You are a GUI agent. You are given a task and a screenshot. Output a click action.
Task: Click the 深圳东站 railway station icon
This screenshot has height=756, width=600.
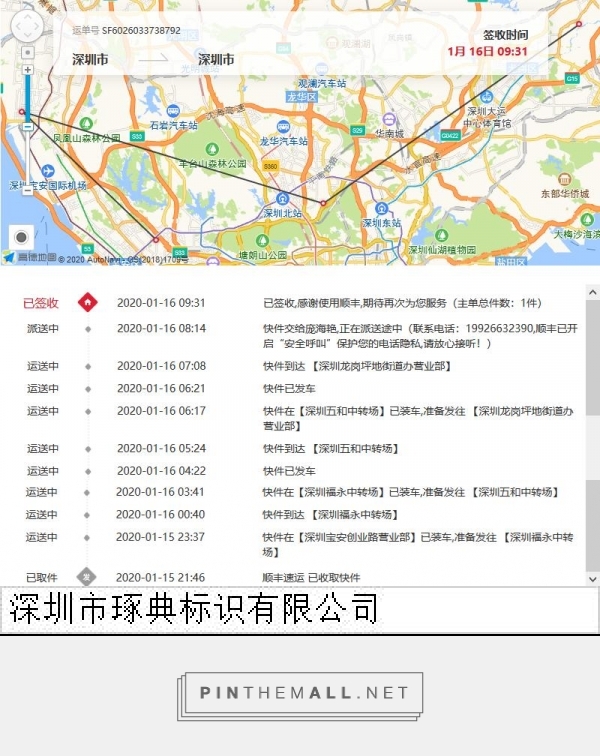[x=382, y=208]
